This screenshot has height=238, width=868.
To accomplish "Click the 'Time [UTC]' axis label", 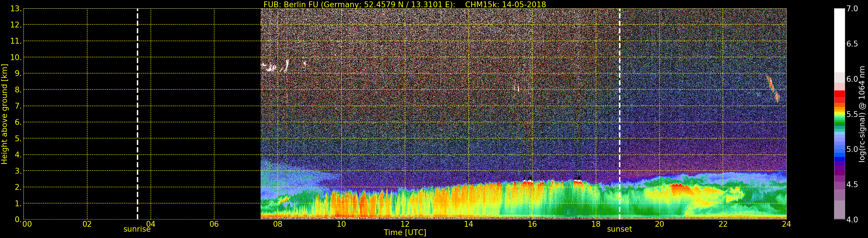I will coord(405,232).
